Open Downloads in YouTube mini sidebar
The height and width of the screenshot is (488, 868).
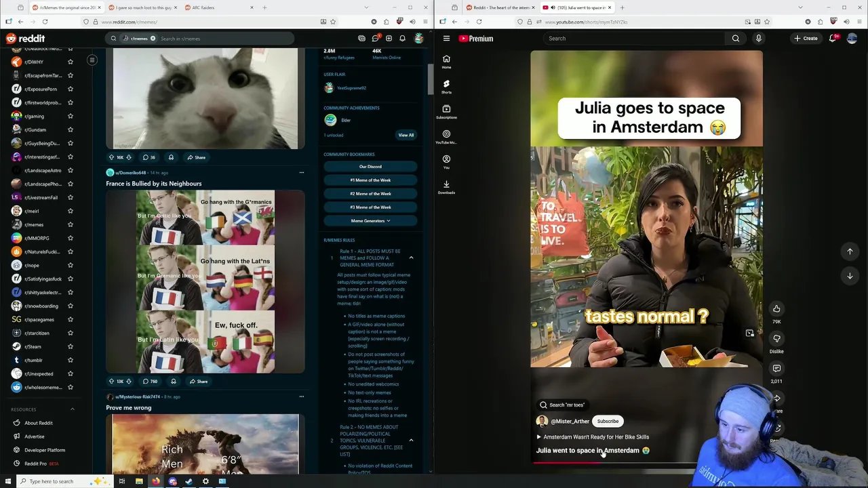(x=446, y=187)
